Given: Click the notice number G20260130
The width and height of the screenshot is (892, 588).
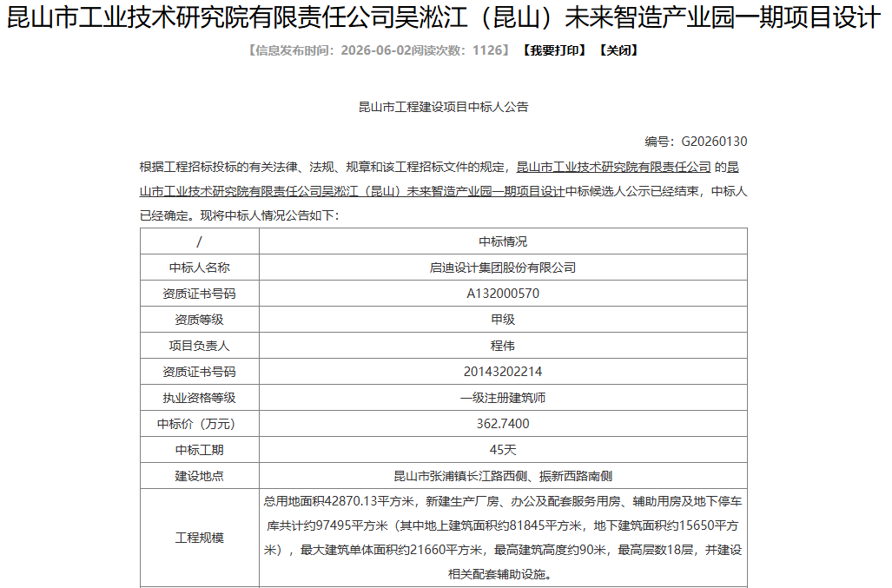Looking at the screenshot, I should coord(715,142).
